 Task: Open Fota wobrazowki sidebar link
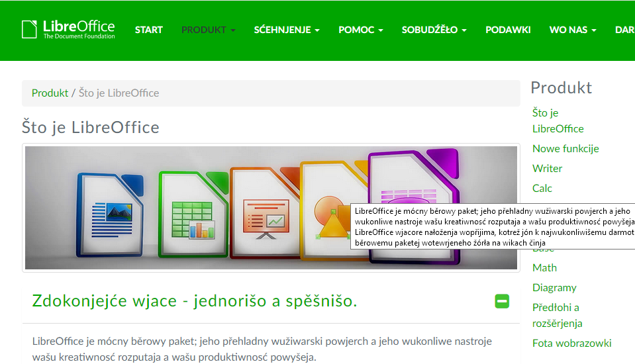pyautogui.click(x=571, y=343)
